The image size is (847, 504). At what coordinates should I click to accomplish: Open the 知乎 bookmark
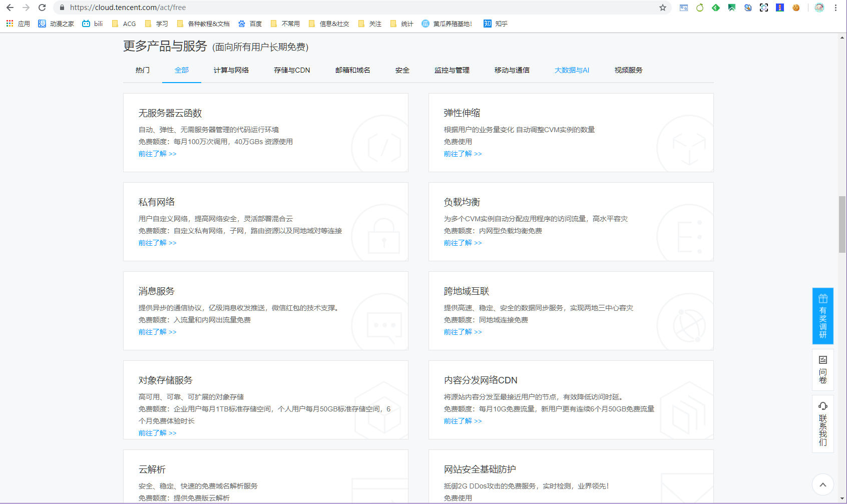tap(496, 24)
